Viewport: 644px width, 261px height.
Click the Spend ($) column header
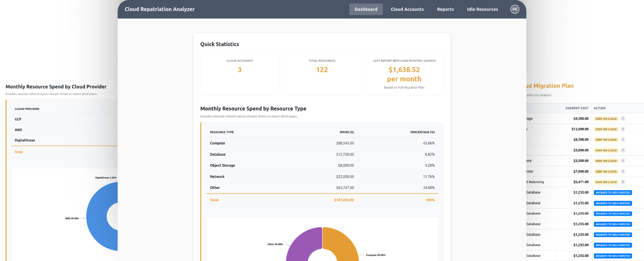coord(346,132)
